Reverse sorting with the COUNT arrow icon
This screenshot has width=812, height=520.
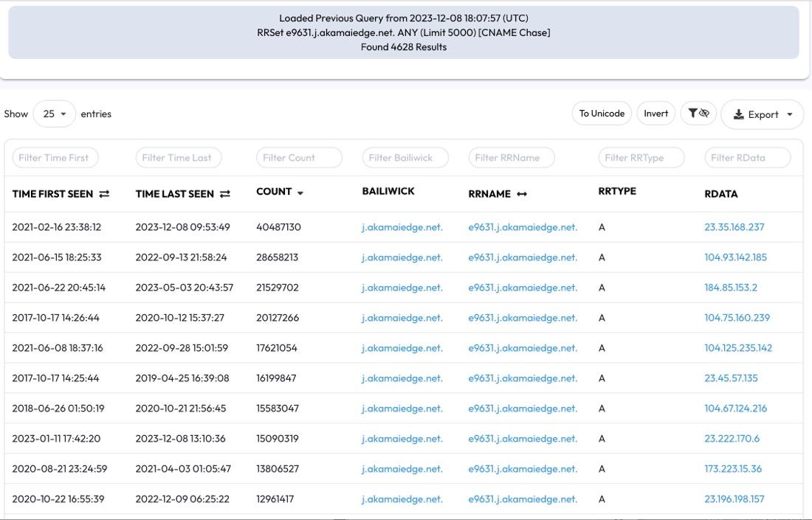(300, 193)
